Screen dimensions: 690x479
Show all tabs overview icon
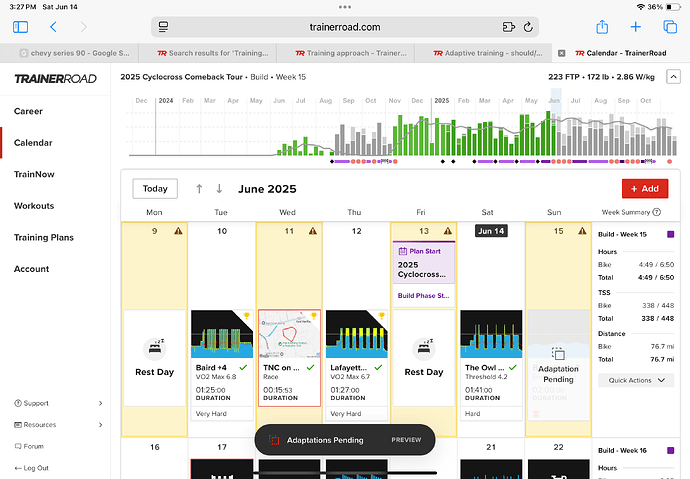click(670, 27)
